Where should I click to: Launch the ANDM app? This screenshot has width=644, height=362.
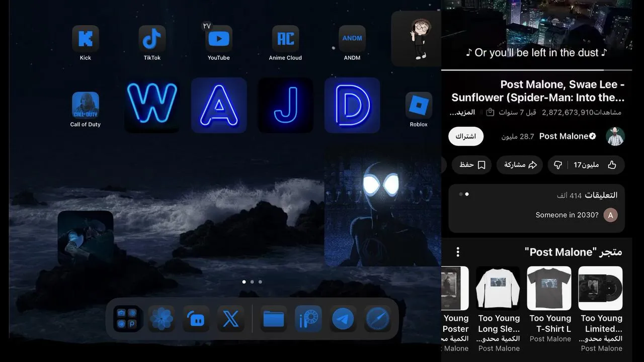click(x=352, y=39)
